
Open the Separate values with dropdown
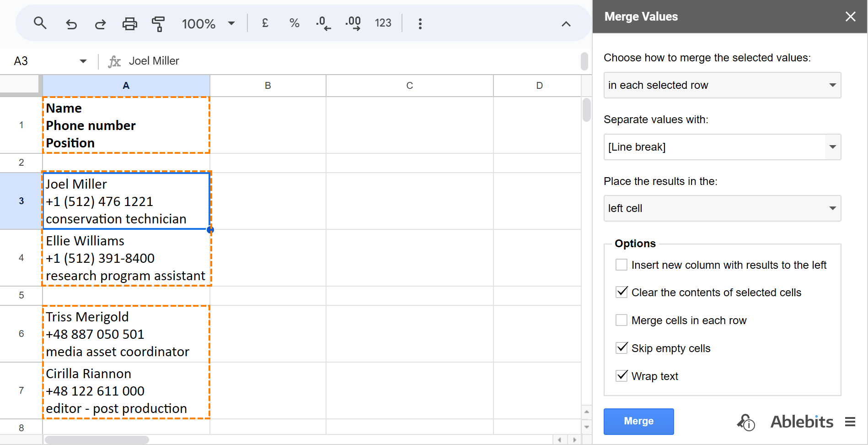pyautogui.click(x=833, y=147)
